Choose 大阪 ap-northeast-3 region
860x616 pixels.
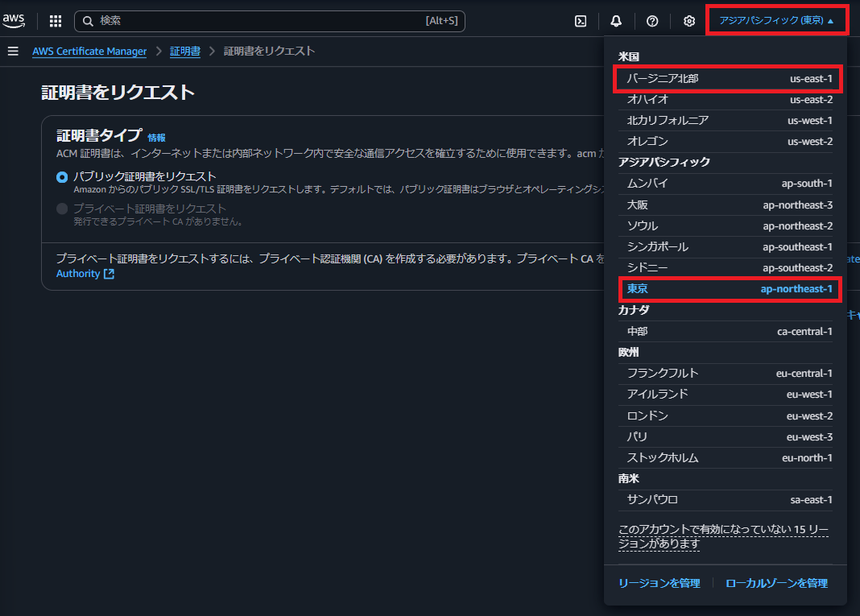(x=726, y=205)
